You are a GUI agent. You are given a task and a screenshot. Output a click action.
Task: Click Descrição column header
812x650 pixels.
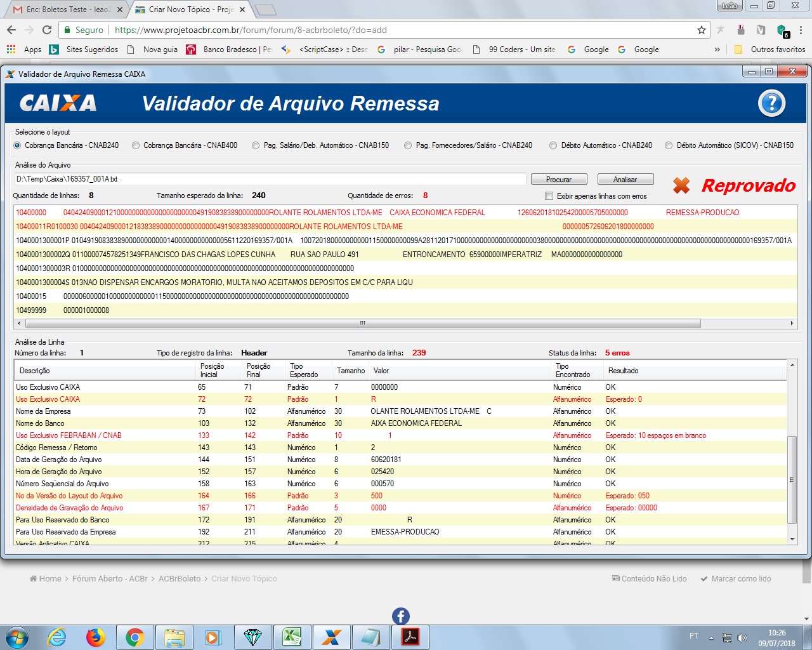pos(105,370)
